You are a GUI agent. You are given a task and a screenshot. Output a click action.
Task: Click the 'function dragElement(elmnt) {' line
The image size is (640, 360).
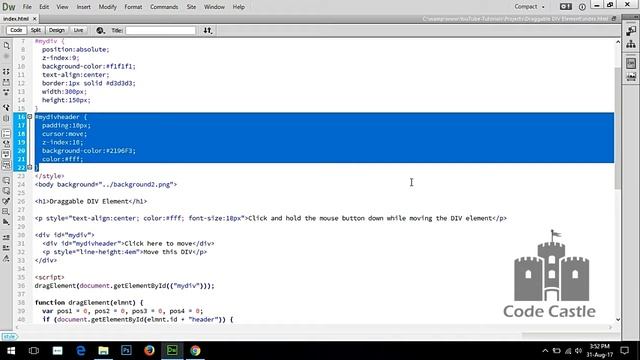point(89,302)
